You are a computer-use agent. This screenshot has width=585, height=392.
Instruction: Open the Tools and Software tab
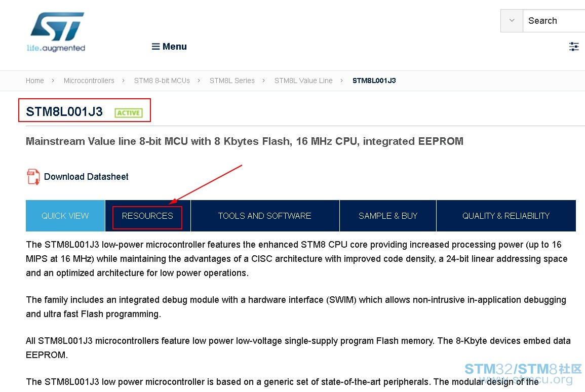265,216
